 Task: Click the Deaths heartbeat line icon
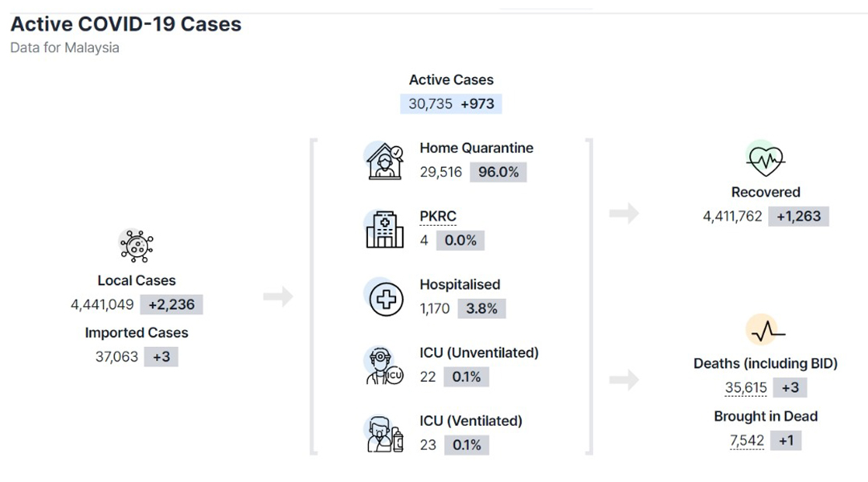[x=766, y=330]
